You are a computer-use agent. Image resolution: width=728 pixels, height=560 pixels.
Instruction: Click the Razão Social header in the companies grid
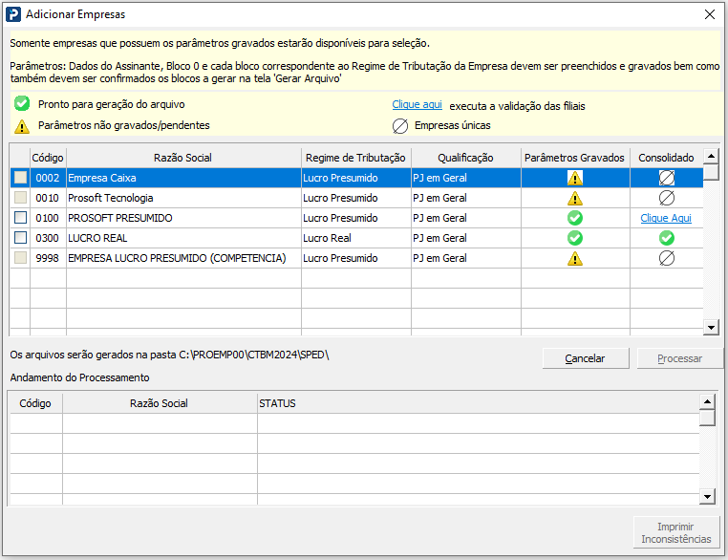(x=183, y=158)
